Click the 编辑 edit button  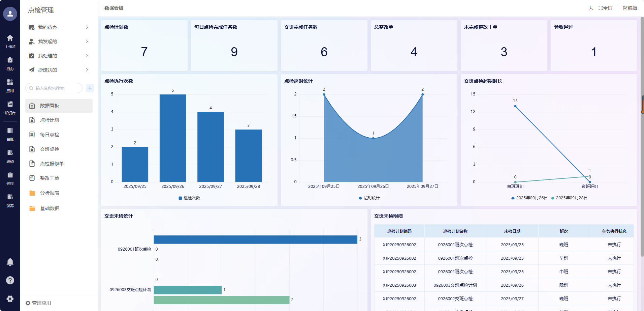tap(630, 8)
